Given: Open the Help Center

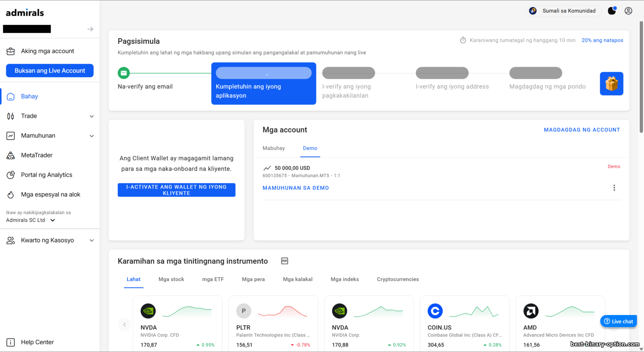Looking at the screenshot, I should pyautogui.click(x=37, y=342).
